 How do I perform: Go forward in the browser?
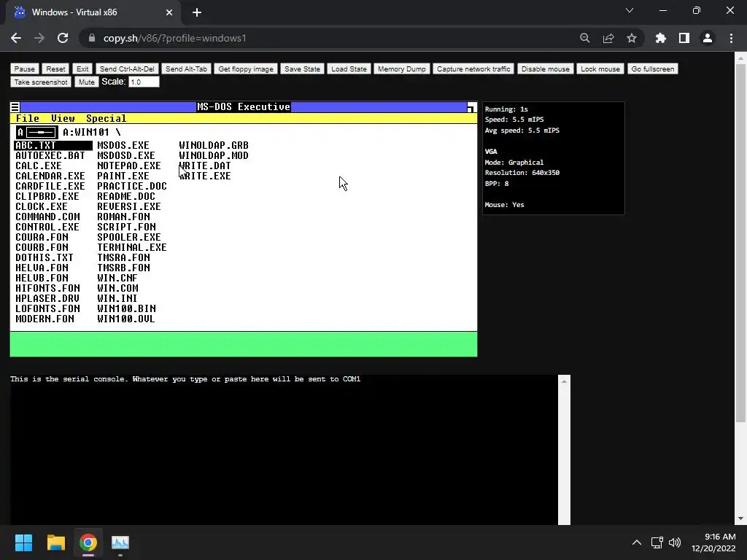pos(39,38)
